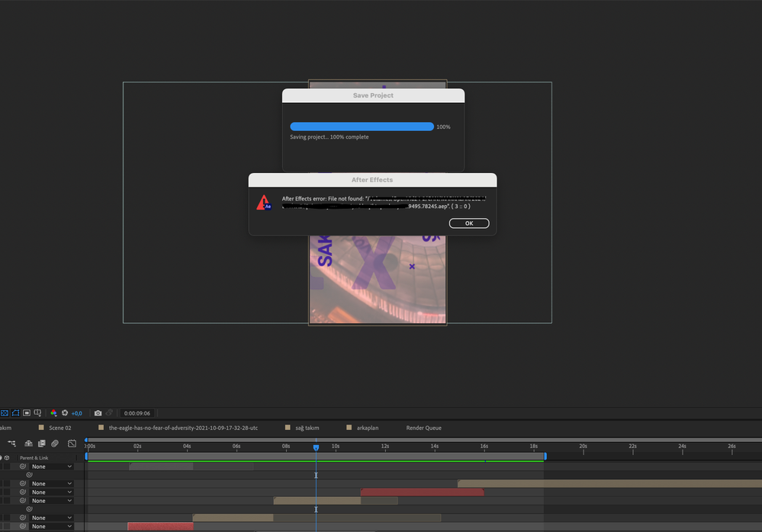The width and height of the screenshot is (762, 532).
Task: Toggle mask and shape path visibility
Action: [15, 413]
